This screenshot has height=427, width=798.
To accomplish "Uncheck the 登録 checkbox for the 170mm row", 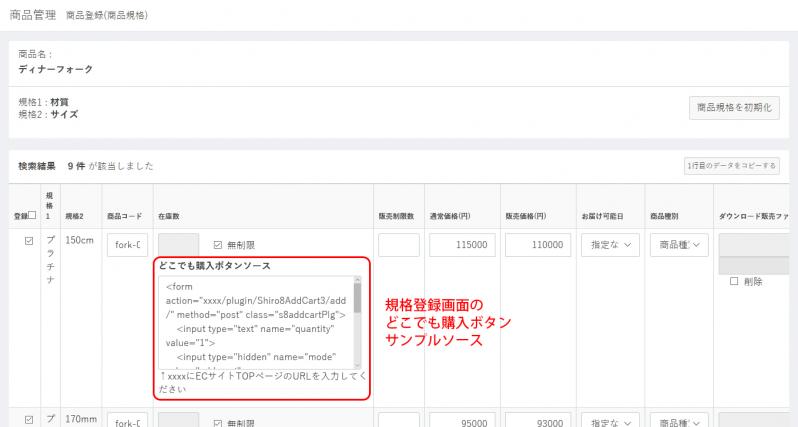I will (x=29, y=420).
